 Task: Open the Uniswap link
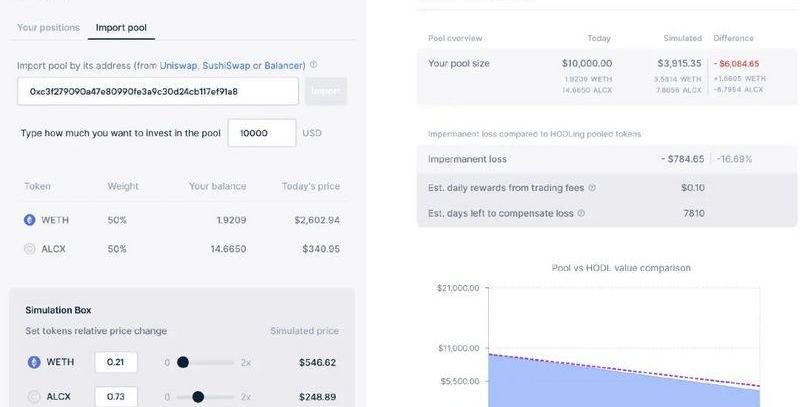click(x=179, y=65)
